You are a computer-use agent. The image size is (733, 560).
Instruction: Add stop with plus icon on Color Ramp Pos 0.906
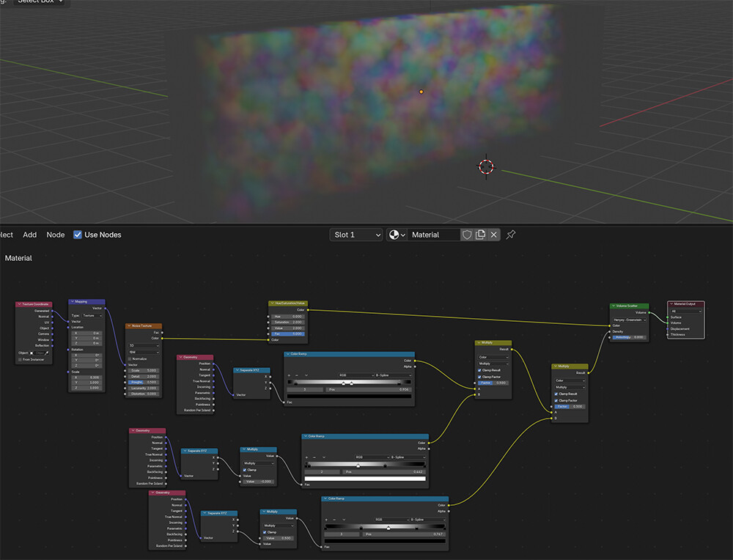click(289, 375)
